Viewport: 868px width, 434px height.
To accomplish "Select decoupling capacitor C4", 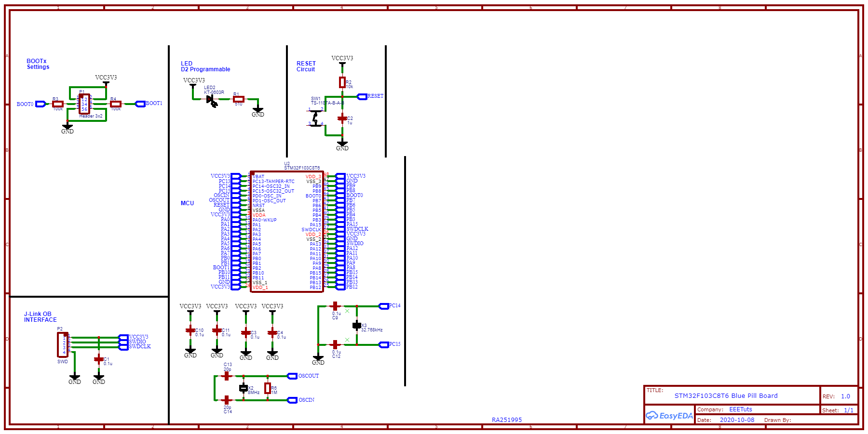I will point(272,333).
